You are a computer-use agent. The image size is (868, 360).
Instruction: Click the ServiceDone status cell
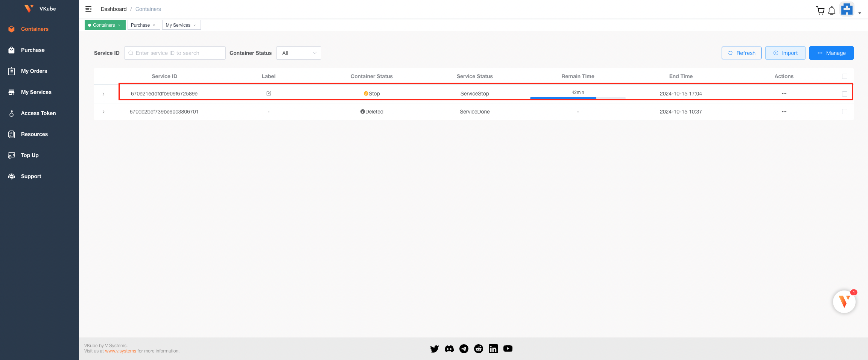[475, 112]
